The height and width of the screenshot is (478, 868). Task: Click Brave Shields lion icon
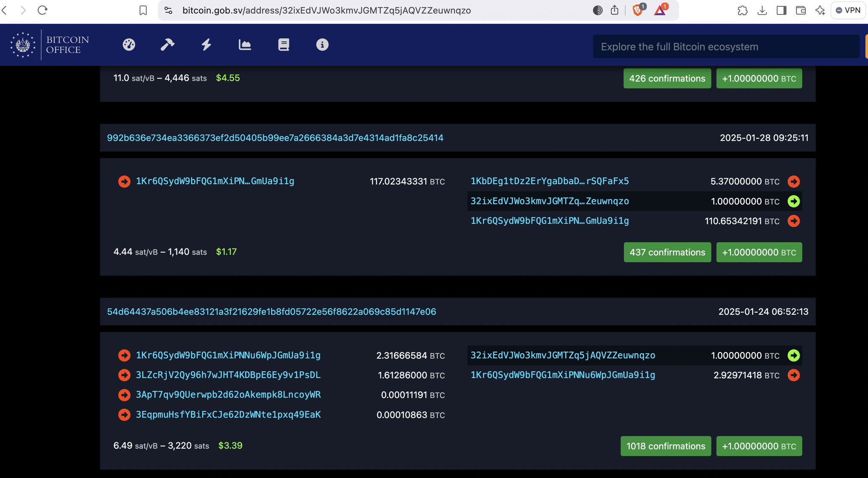[x=637, y=10]
